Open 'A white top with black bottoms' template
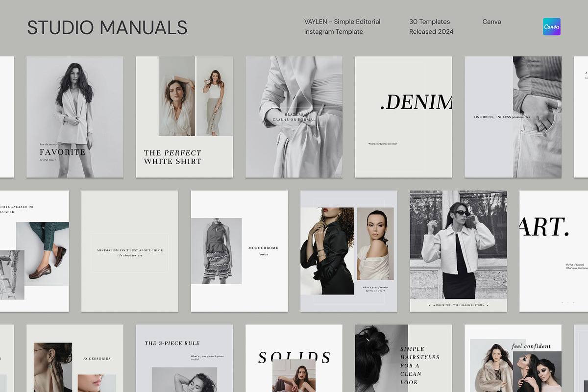The image size is (588, 392). pos(458,251)
